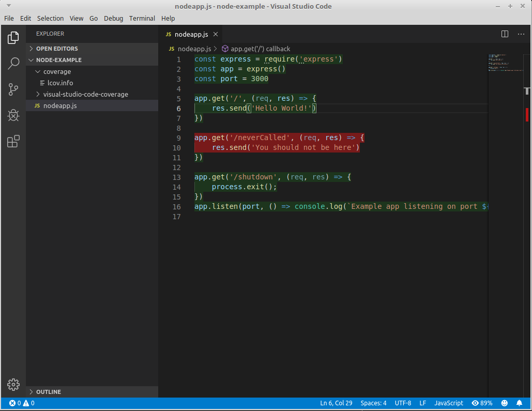Change language mode via JavaScript label
Image resolution: width=532 pixels, height=411 pixels.
tap(448, 403)
